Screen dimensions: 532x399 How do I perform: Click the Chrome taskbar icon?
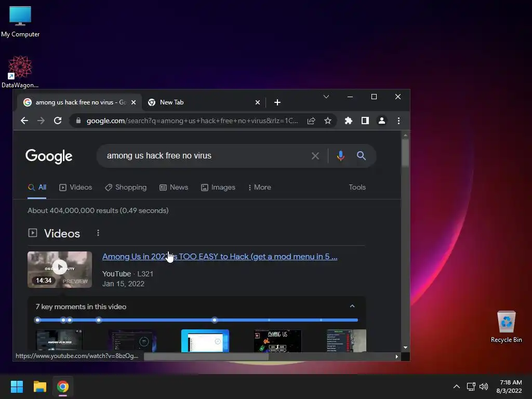[63, 387]
